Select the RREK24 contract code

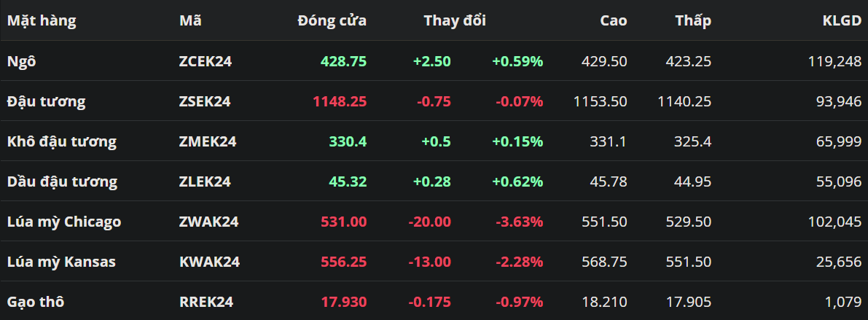tap(206, 302)
